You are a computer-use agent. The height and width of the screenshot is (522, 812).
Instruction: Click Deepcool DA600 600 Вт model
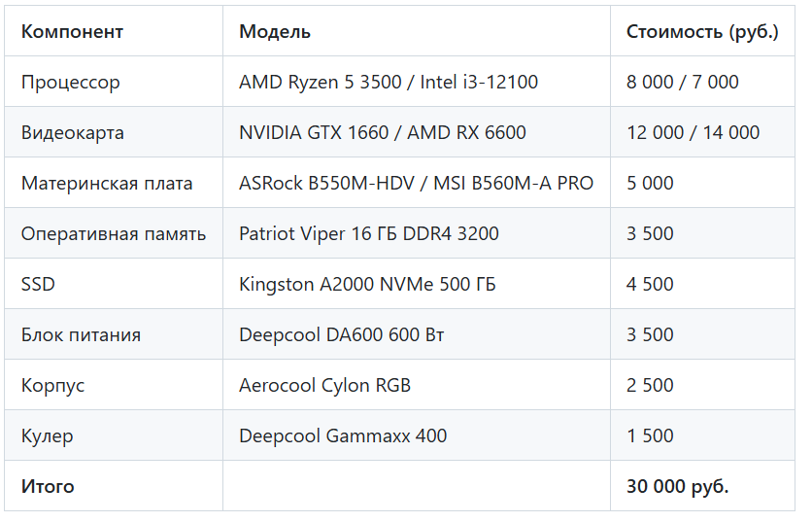[341, 334]
